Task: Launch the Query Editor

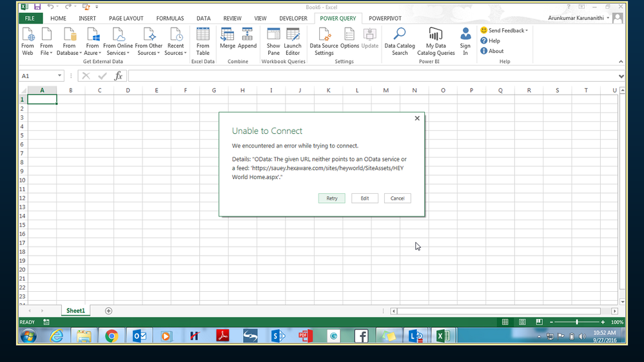Action: point(293,41)
